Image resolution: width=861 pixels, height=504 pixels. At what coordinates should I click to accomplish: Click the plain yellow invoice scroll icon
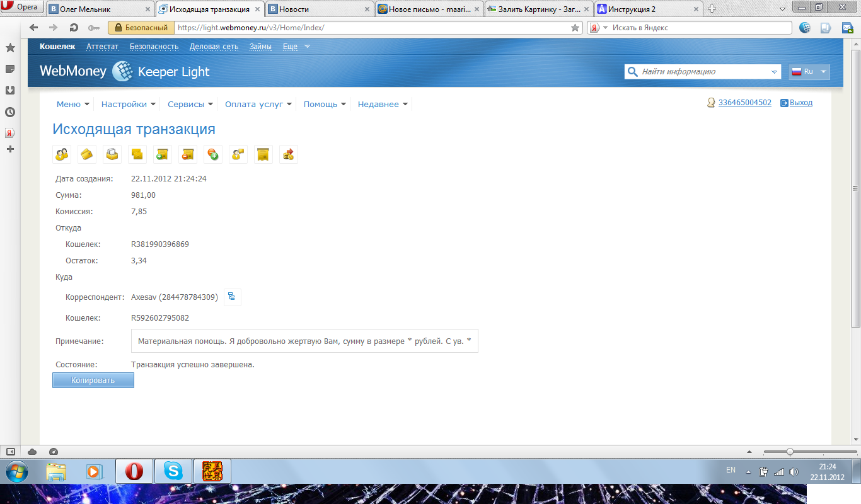[263, 154]
